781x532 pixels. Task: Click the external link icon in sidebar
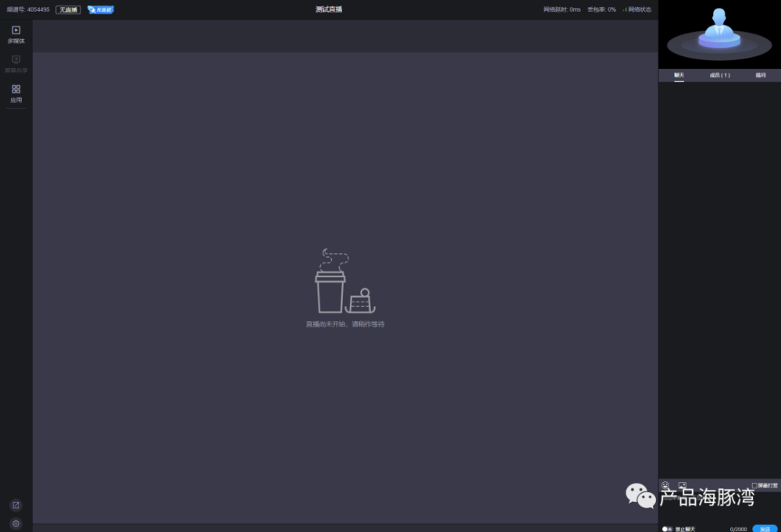[16, 505]
